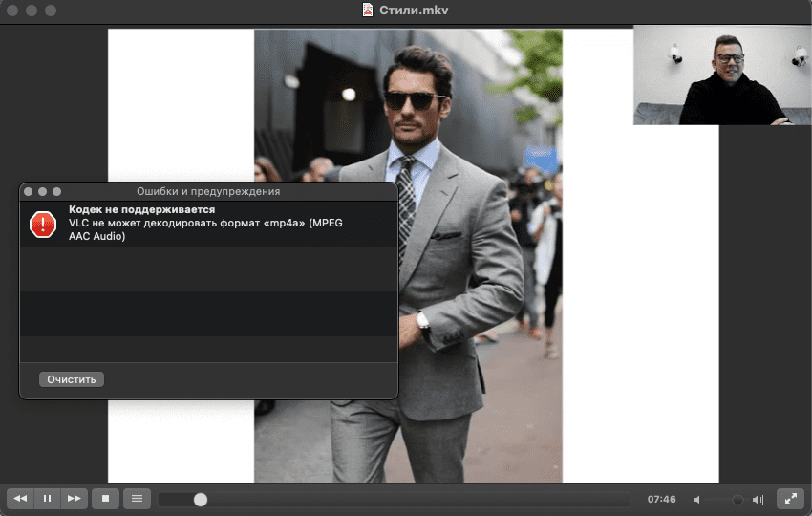Click the webcam presenter thumbnail in corner
The width and height of the screenshot is (812, 516).
click(x=721, y=75)
